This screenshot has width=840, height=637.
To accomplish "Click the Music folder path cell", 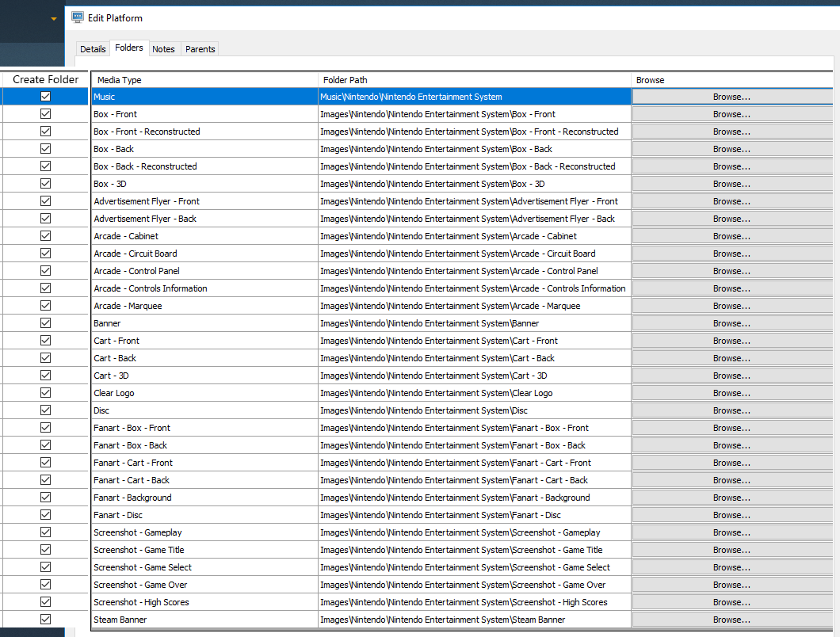I will (x=475, y=97).
